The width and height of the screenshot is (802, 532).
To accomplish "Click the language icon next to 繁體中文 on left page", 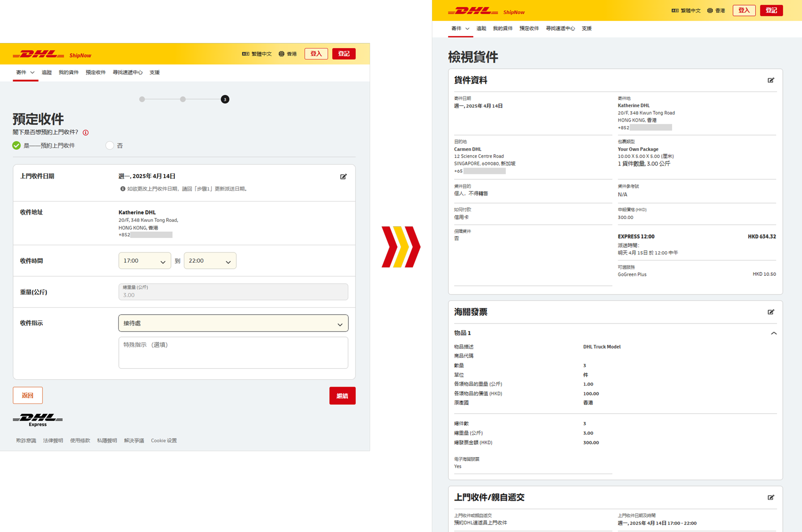I will point(246,54).
